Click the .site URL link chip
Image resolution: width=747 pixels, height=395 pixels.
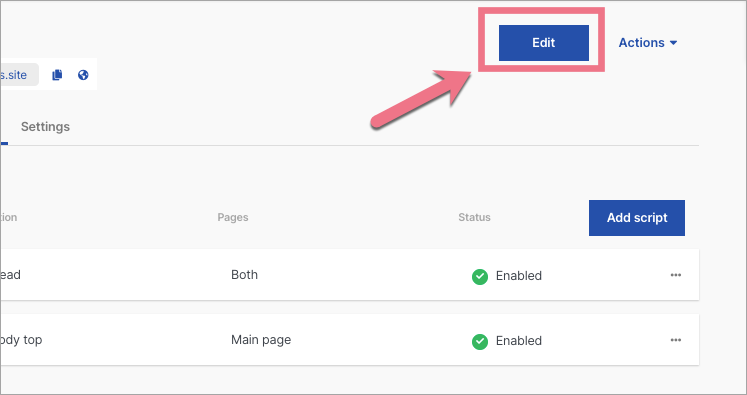point(19,75)
